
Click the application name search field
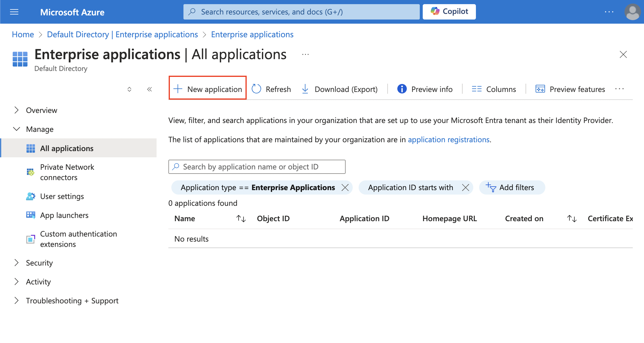[x=257, y=167]
